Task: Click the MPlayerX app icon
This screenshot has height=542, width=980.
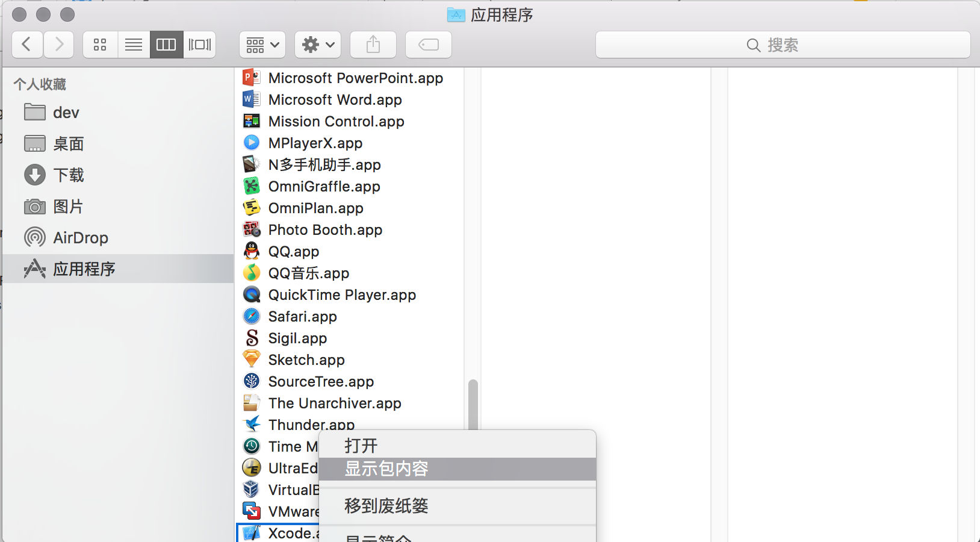Action: [x=251, y=143]
